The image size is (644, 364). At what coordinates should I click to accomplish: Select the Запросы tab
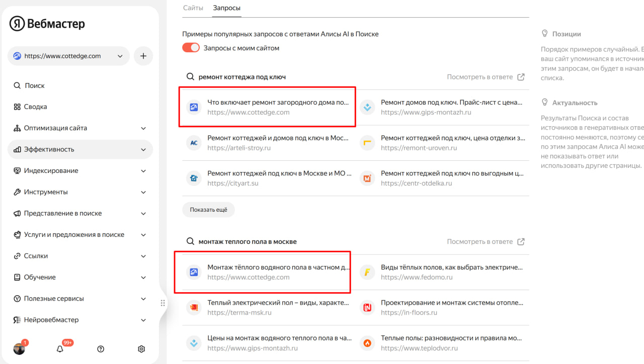pos(226,8)
